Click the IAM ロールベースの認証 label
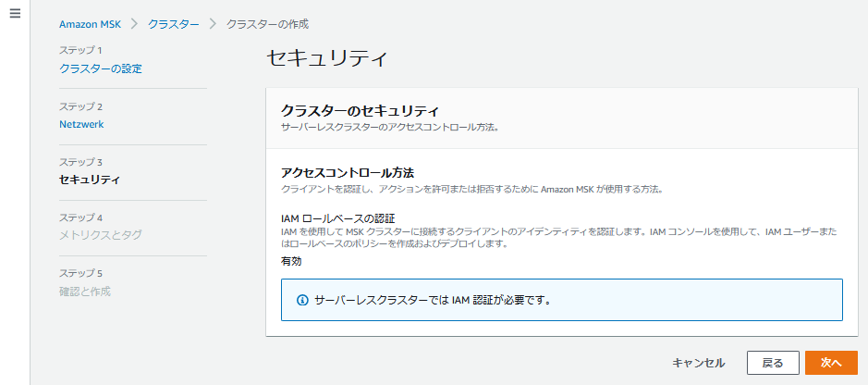868x385 pixels. coord(337,217)
